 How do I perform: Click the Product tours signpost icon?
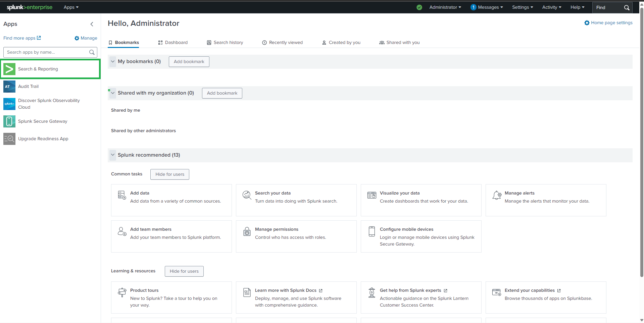pos(122,292)
